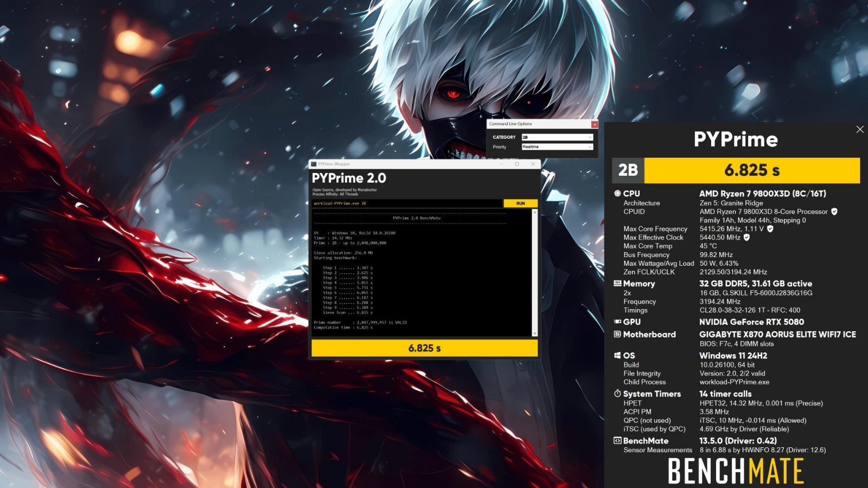868x488 pixels.
Task: Click the HPET32, 14.32 MHz timer value
Action: (x=761, y=403)
